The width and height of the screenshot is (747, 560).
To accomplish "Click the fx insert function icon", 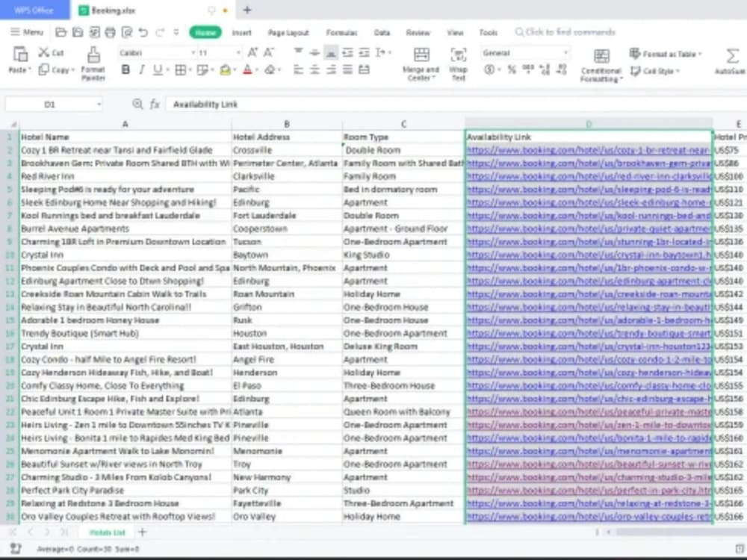I will [155, 104].
